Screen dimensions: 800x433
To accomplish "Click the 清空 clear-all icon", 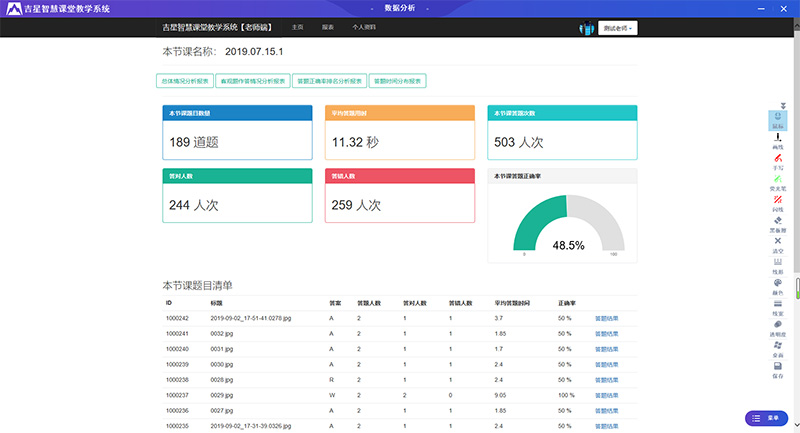I will (x=777, y=243).
